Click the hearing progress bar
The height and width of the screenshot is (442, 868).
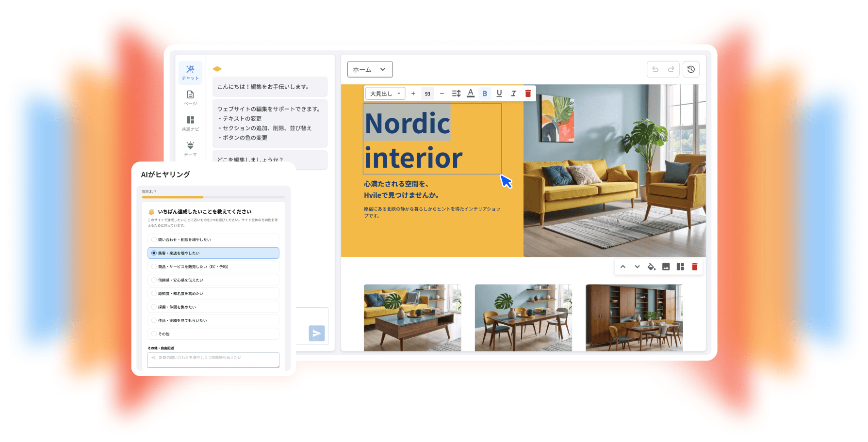tap(213, 197)
